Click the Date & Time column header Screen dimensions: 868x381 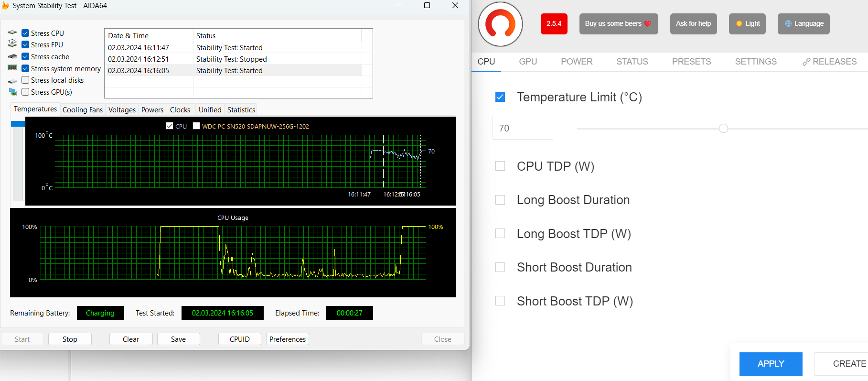[x=149, y=35]
